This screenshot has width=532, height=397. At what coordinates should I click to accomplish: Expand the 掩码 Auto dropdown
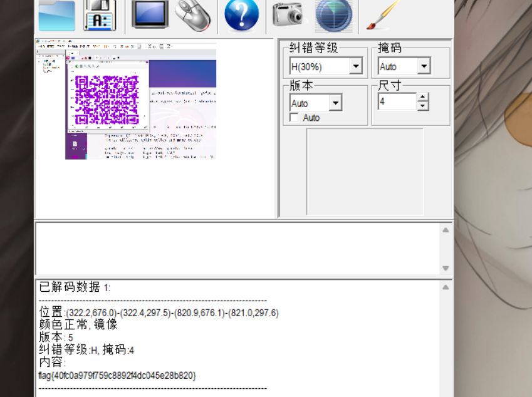click(x=424, y=66)
